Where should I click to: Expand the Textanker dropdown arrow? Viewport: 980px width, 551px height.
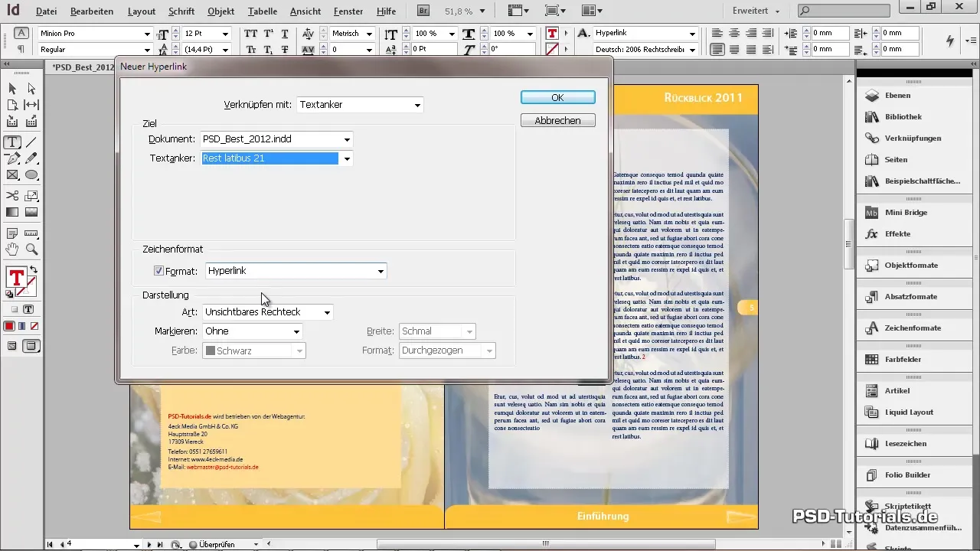347,159
